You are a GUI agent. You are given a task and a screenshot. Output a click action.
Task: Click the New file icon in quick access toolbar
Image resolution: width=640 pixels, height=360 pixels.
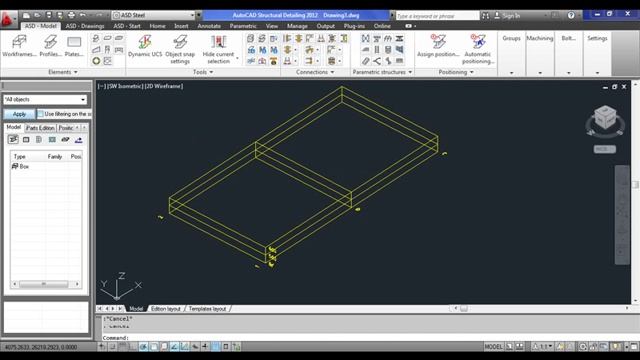click(x=26, y=16)
